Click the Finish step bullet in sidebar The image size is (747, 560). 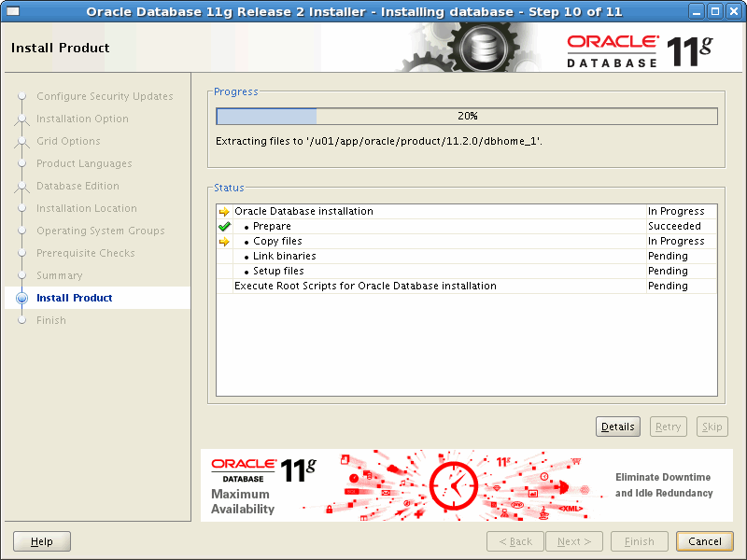point(21,320)
